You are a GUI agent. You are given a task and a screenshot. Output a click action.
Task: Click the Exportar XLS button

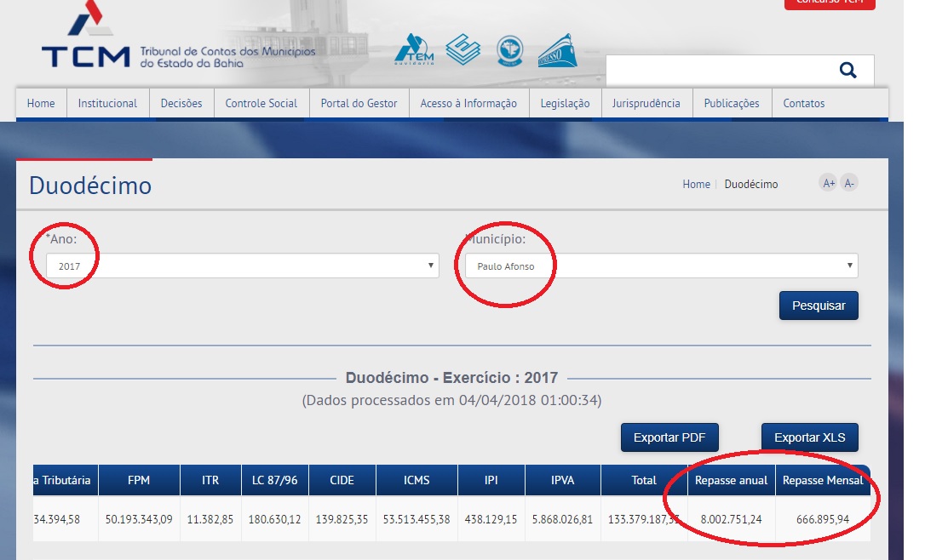point(809,437)
